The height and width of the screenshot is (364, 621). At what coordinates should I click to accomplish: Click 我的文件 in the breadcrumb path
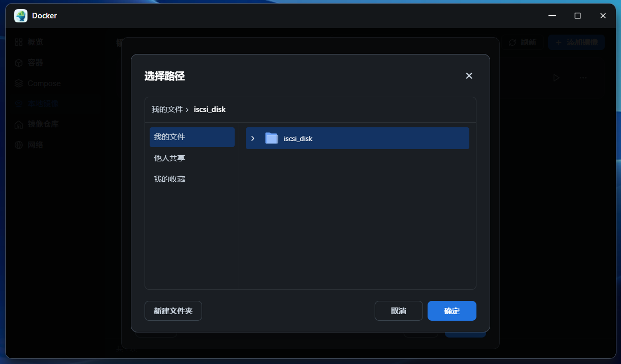tap(167, 109)
